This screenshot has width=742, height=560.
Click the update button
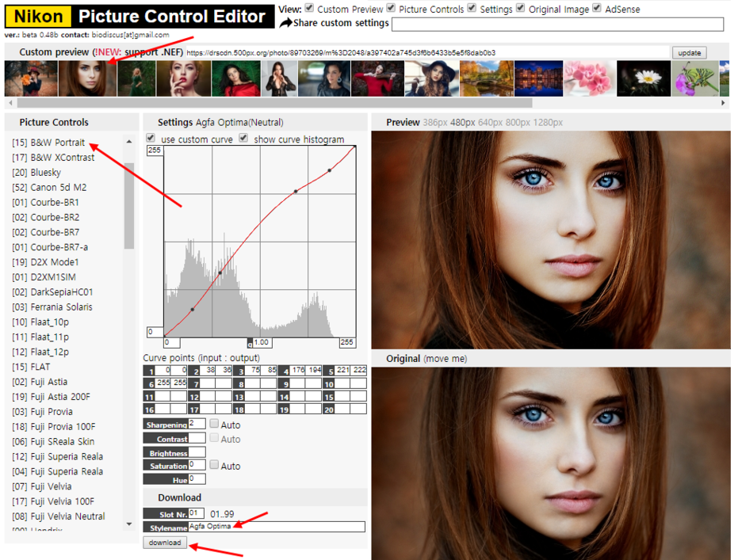(x=689, y=52)
